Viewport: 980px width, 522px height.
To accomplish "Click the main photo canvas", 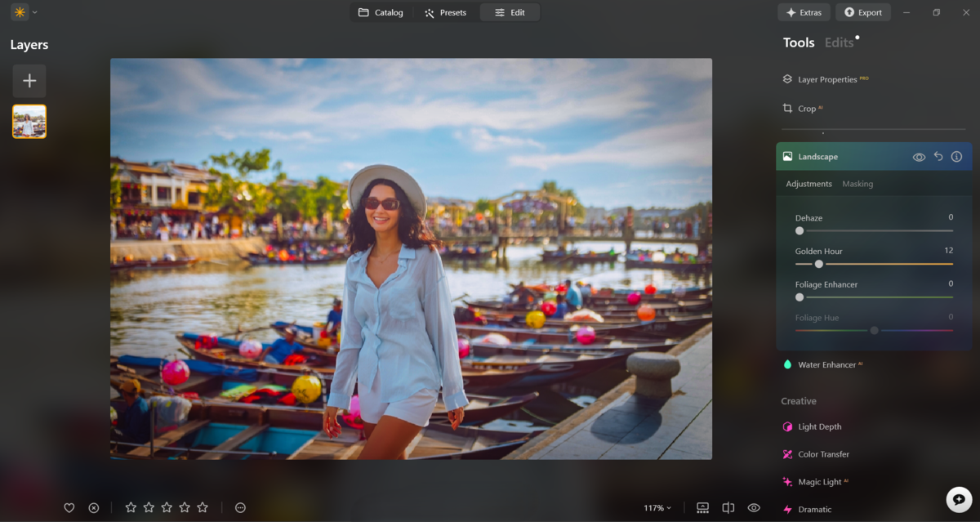I will tap(411, 258).
